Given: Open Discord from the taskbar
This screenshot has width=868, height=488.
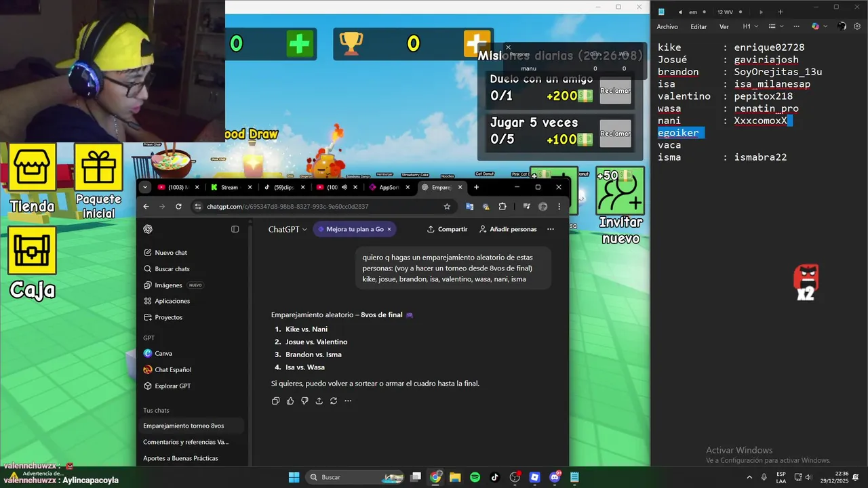Looking at the screenshot, I should coord(555,477).
